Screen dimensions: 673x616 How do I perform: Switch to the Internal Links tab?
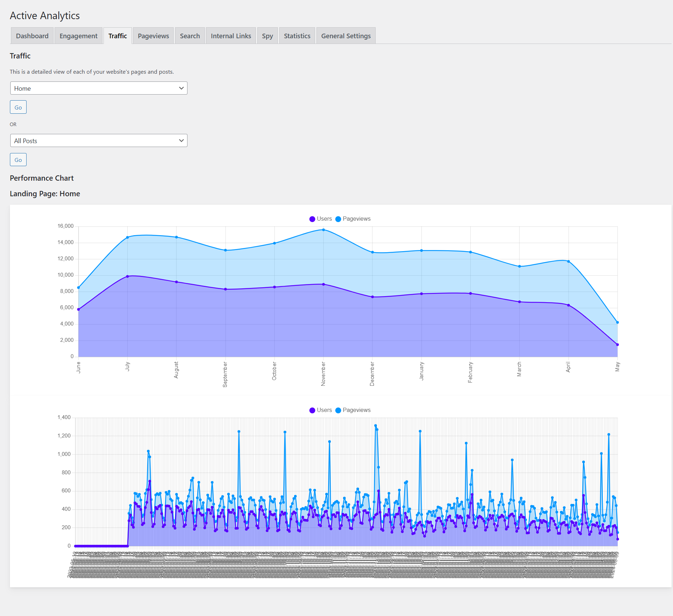tap(231, 36)
